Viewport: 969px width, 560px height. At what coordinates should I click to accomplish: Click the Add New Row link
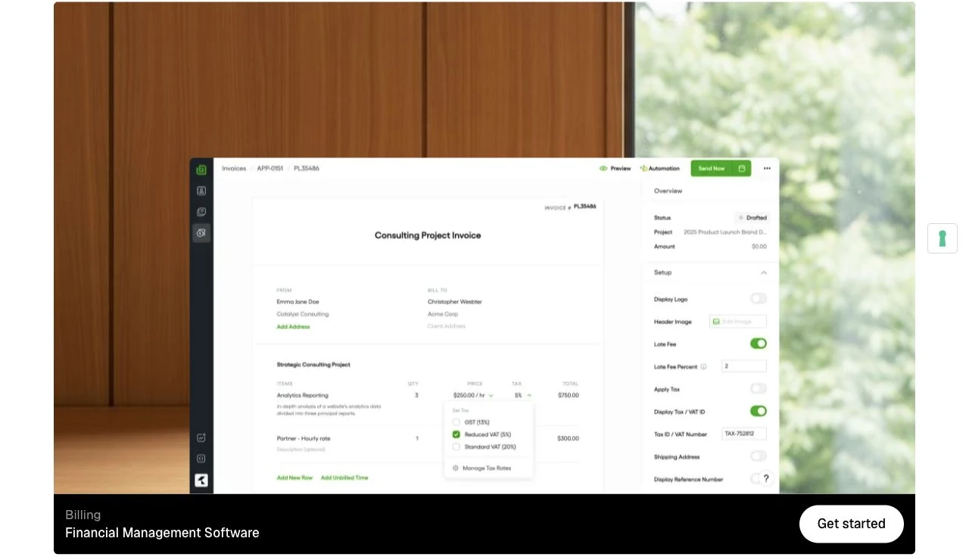[294, 478]
